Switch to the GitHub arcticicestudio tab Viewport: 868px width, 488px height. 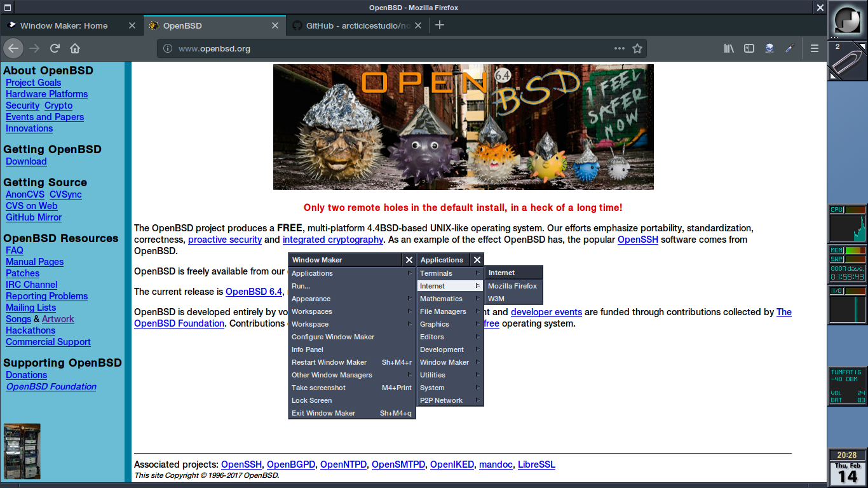(x=358, y=25)
